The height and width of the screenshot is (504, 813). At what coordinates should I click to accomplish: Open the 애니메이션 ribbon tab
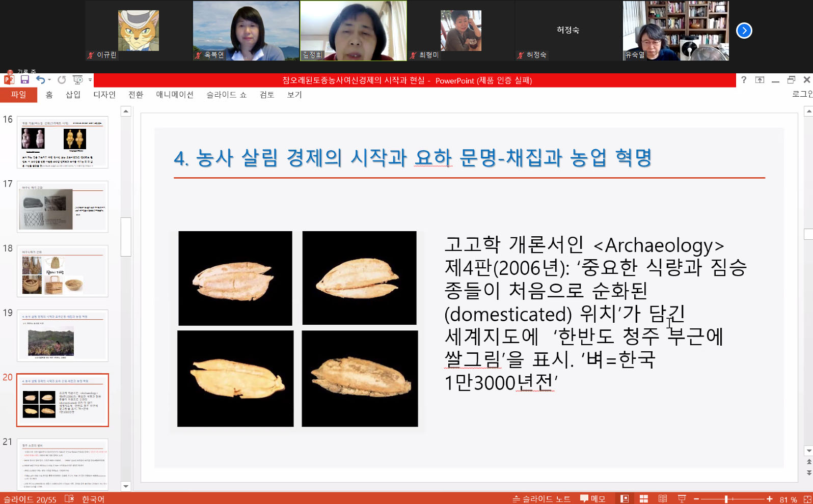(x=174, y=95)
